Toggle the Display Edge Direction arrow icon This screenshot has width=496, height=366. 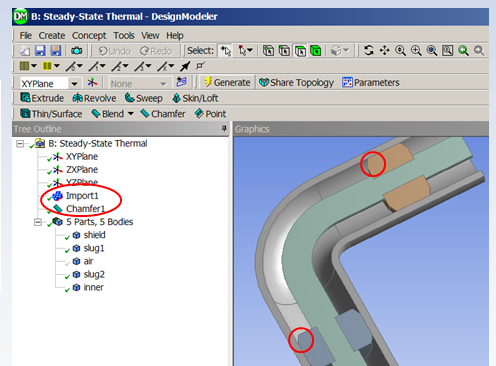click(185, 66)
